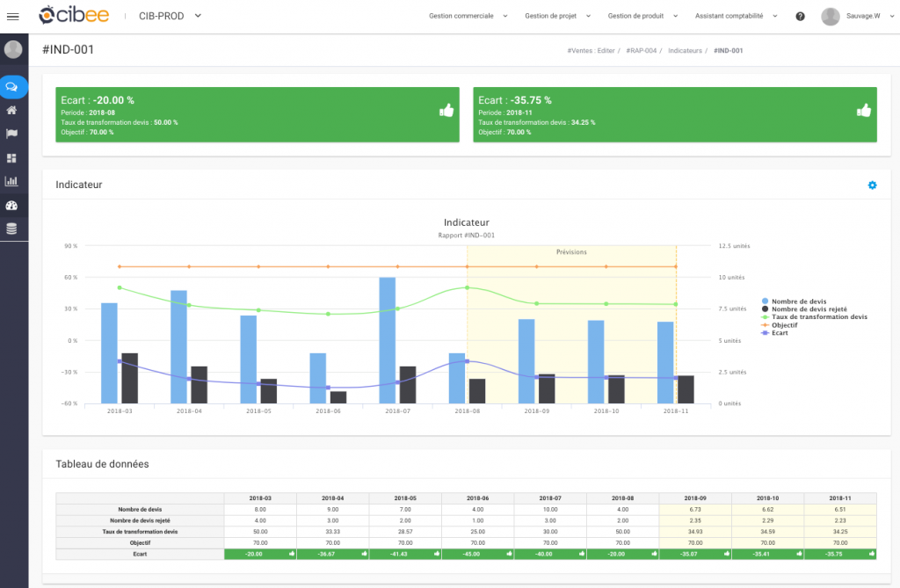Toggle the Nombre de devis legend series
The width and height of the screenshot is (900, 588).
[x=795, y=301]
